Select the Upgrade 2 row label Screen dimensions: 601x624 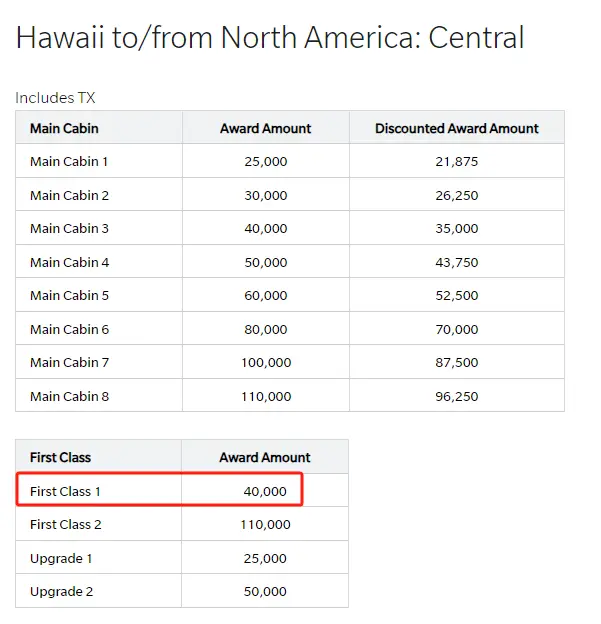point(61,591)
